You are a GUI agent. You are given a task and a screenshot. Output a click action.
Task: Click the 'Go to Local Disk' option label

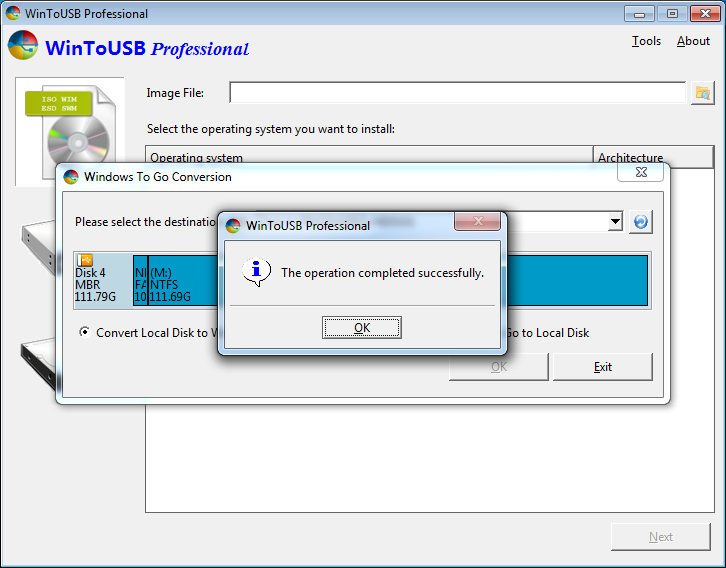click(547, 332)
